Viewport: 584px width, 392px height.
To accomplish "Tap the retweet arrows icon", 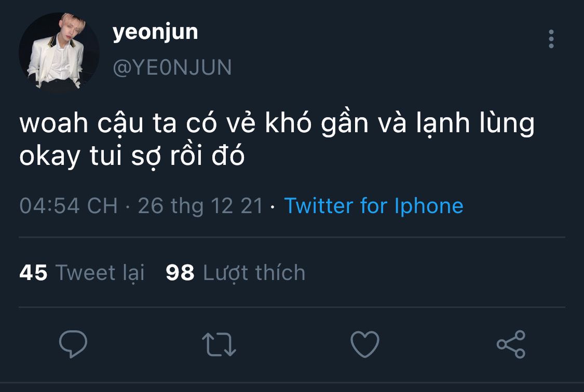I will pyautogui.click(x=219, y=344).
